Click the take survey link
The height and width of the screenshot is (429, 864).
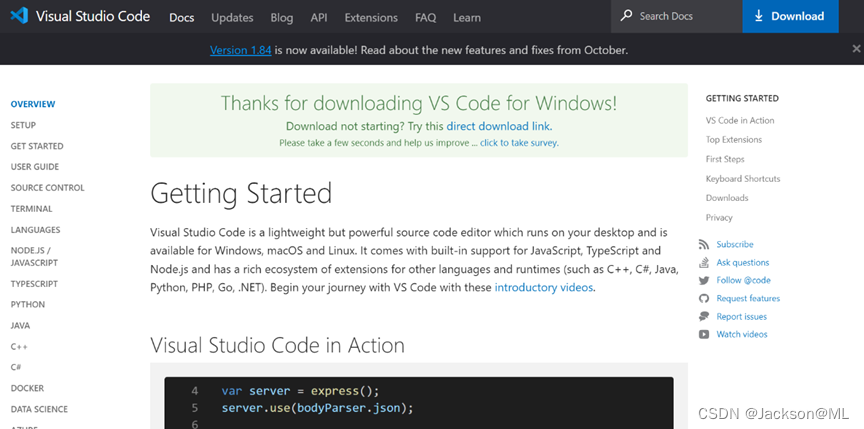(x=519, y=143)
